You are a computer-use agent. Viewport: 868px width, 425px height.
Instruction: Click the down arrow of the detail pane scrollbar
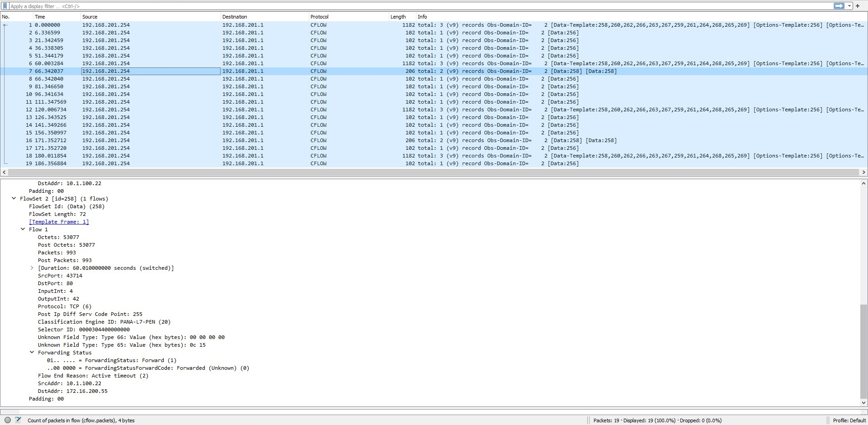pos(863,403)
